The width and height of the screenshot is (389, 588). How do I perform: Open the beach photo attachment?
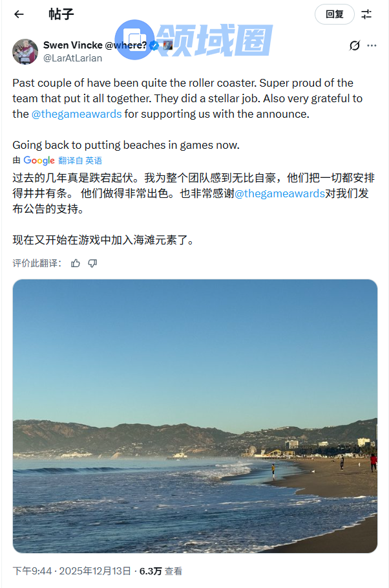194,416
